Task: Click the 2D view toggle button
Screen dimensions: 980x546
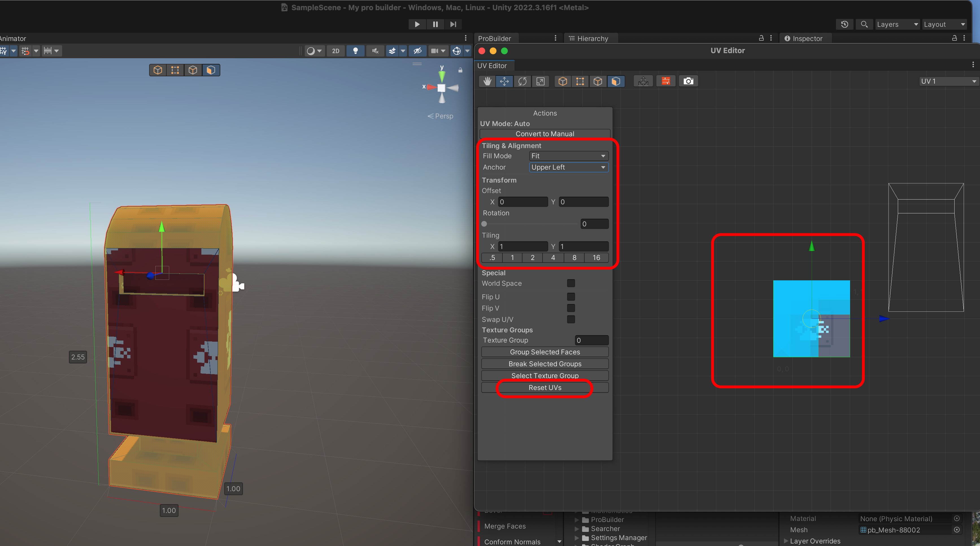Action: (336, 51)
